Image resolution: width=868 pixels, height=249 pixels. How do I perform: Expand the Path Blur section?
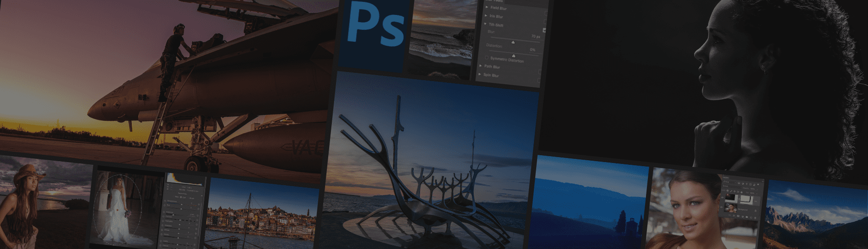(481, 66)
